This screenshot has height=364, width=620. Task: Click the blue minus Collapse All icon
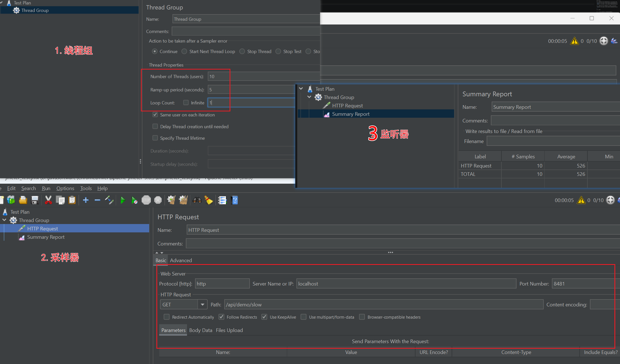[x=97, y=200]
